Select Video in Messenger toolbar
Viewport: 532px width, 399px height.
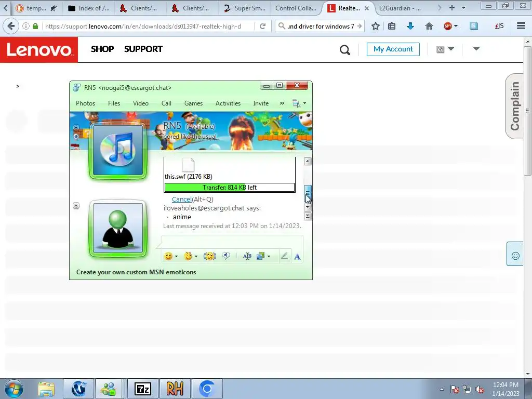coord(141,103)
